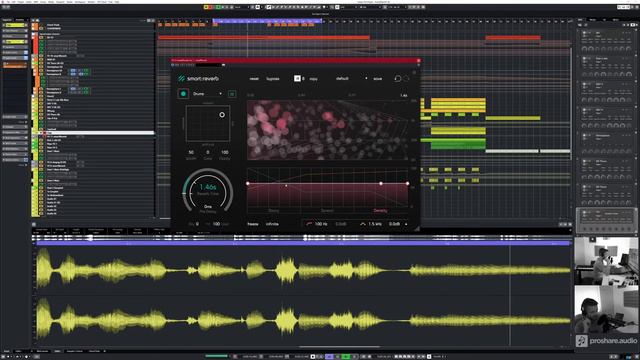Click the leftmost point on the density curve
The image size is (640, 360).
pyautogui.click(x=248, y=184)
